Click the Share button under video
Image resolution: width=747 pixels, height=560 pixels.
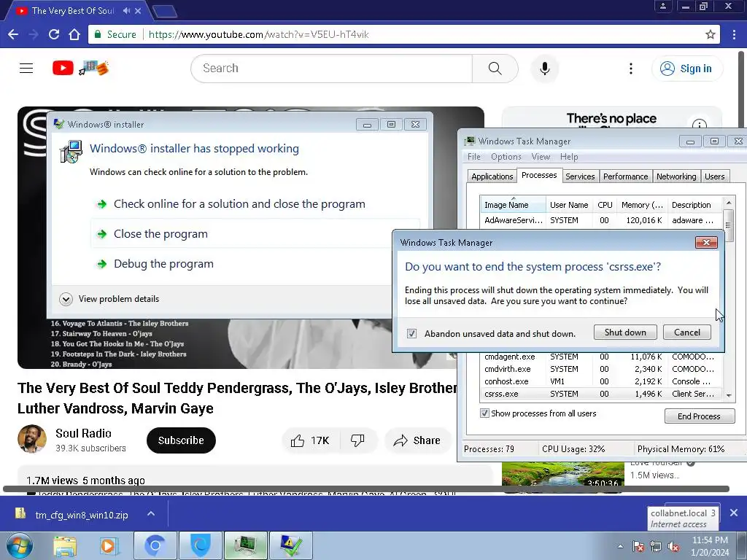pos(417,440)
